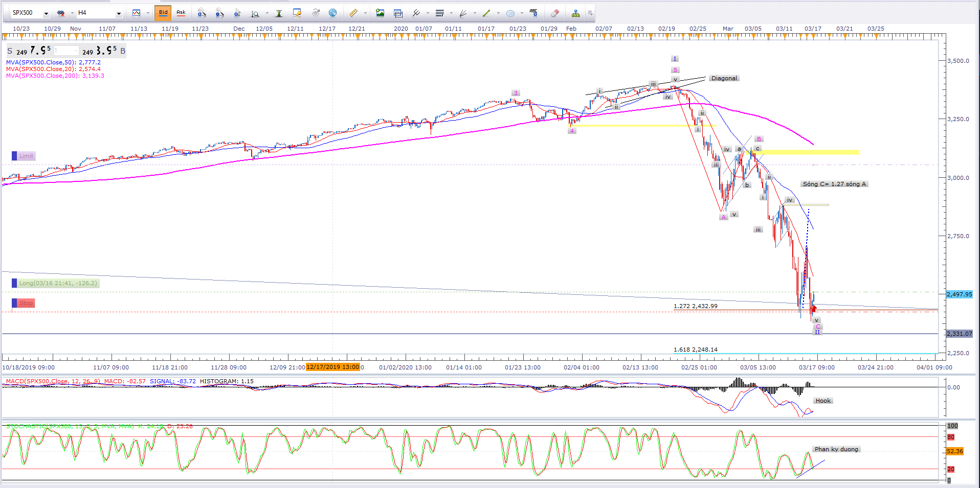Select the ellipse shape drawing tool
Viewport: 980px width, 488px height.
click(510, 13)
